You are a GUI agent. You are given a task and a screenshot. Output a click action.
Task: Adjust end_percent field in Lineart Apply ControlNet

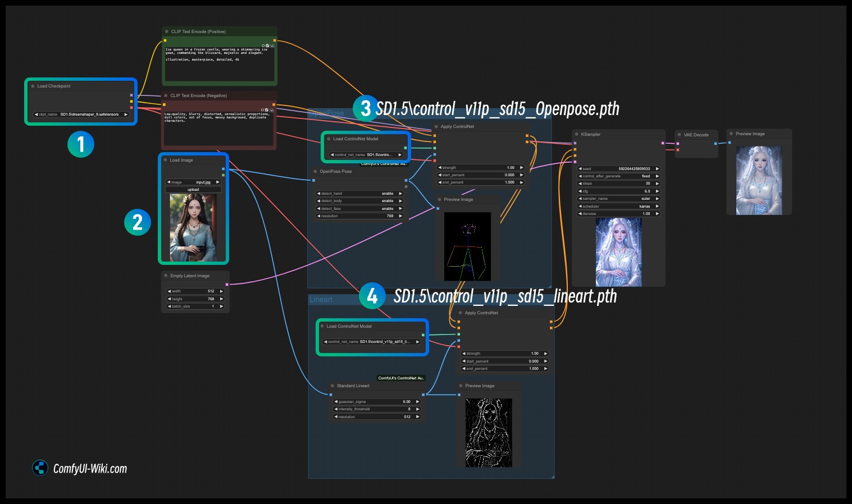point(504,369)
